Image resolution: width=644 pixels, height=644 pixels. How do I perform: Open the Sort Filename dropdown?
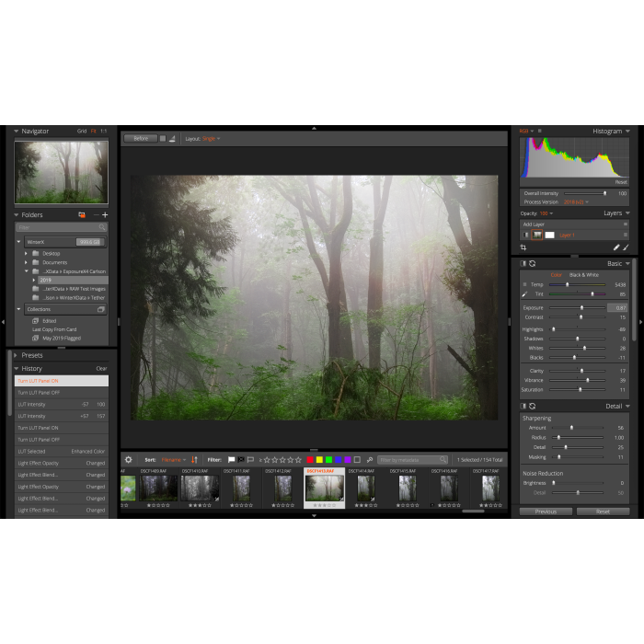pos(174,460)
